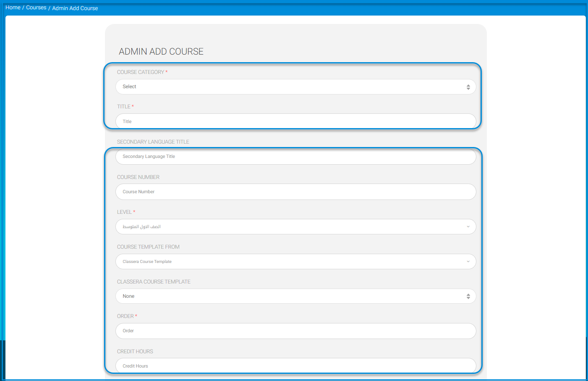Click the Title input field
Screen dimensions: 588x381
pos(296,121)
